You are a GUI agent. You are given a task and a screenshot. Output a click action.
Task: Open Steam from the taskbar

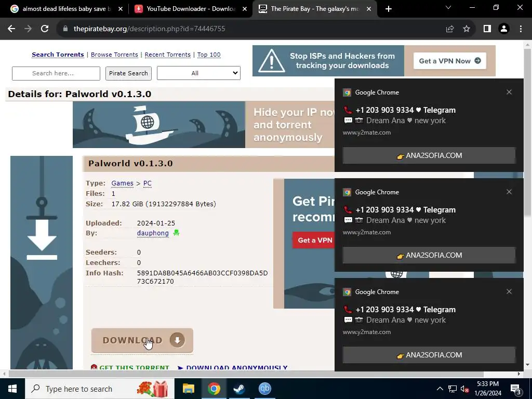pos(239,389)
